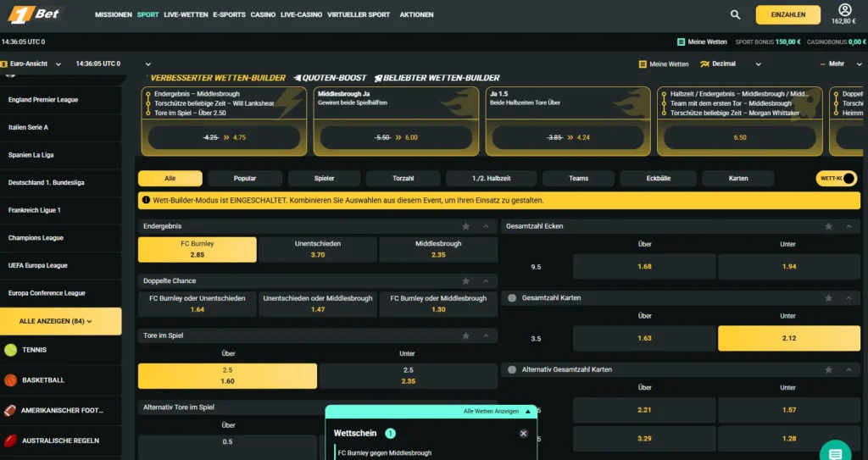Open the live chat bubble icon
Viewport: 868px width, 460px height.
coord(835,453)
